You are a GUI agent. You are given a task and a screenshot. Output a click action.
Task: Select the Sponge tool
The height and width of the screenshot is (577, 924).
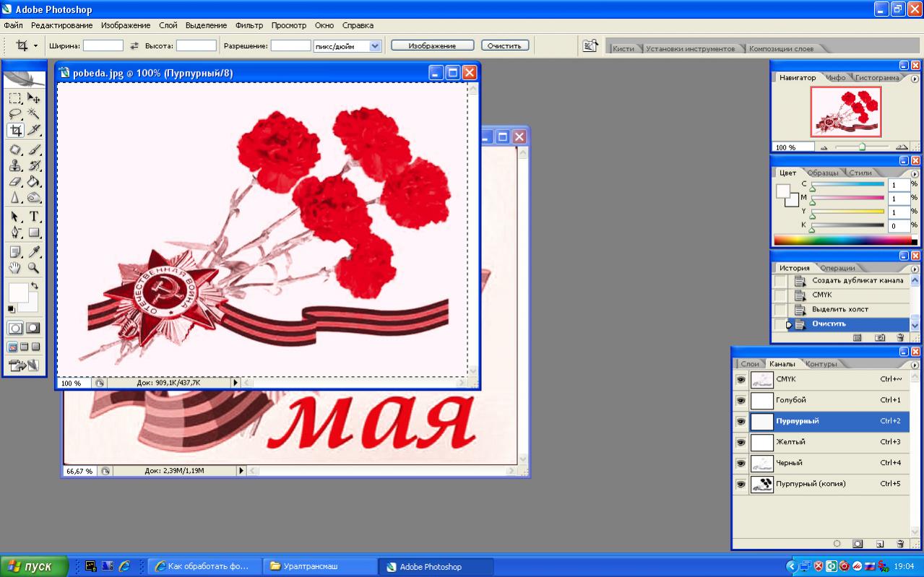[33, 198]
